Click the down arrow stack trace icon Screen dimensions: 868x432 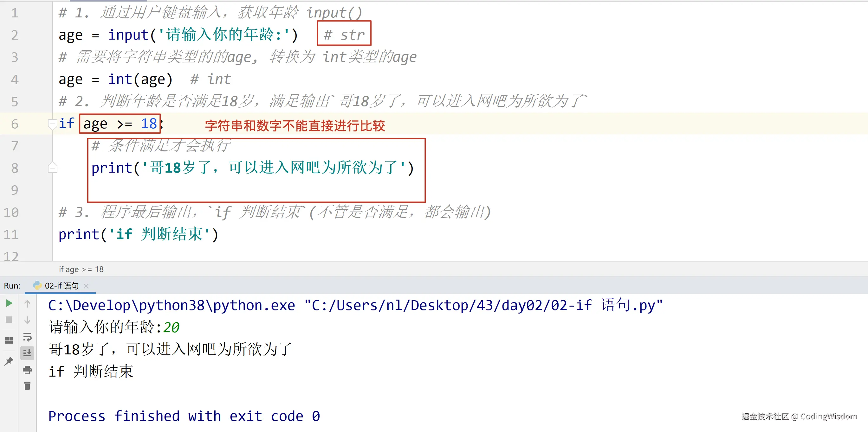[27, 320]
